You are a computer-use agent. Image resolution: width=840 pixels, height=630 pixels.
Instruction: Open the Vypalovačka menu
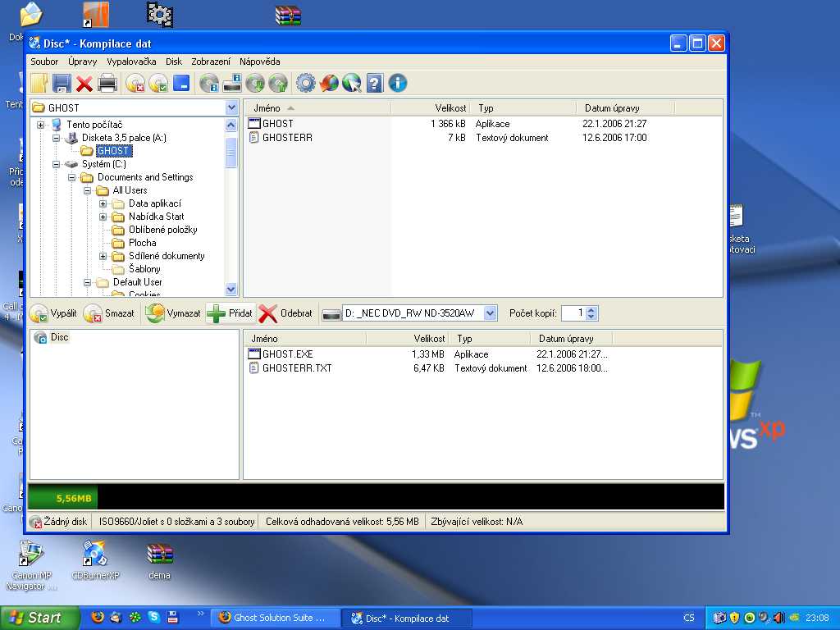(131, 62)
